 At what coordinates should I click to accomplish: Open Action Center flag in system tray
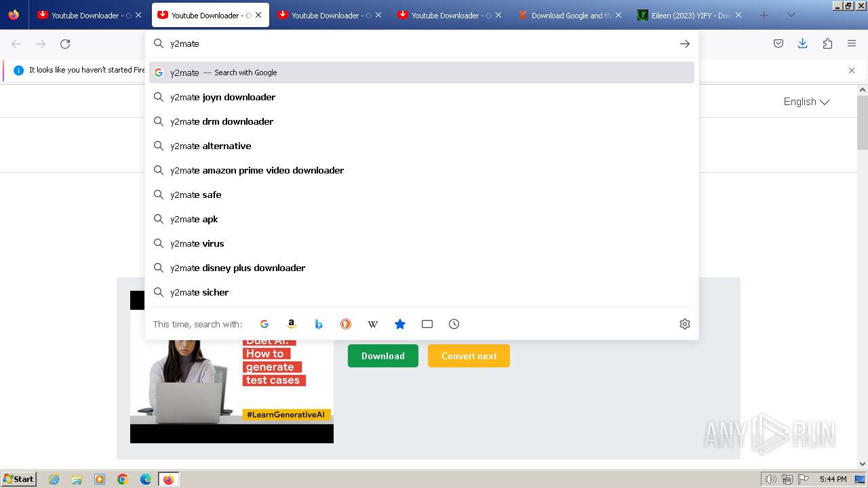click(804, 479)
